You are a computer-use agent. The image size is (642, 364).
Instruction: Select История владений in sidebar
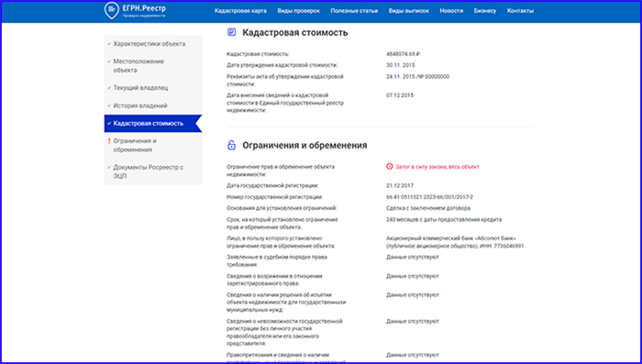pos(153,105)
